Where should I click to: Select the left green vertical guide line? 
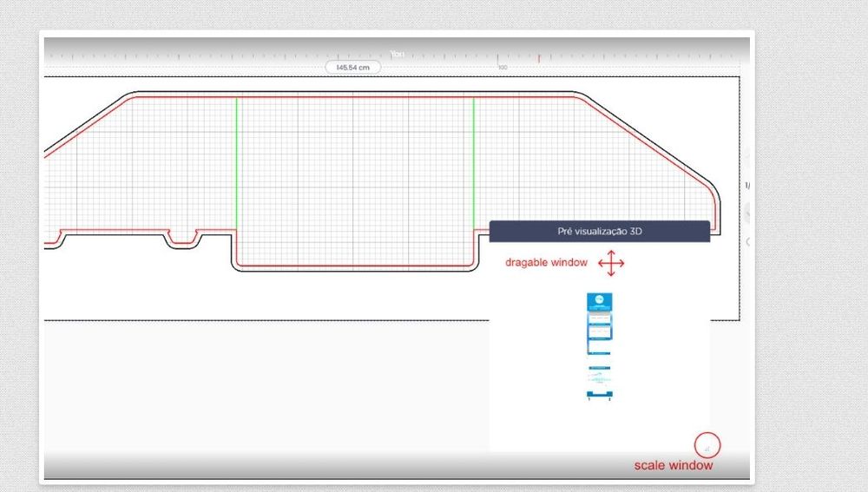click(236, 165)
